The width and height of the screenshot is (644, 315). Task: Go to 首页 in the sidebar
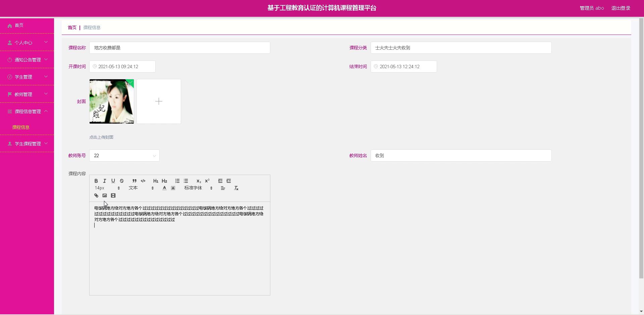(x=27, y=26)
